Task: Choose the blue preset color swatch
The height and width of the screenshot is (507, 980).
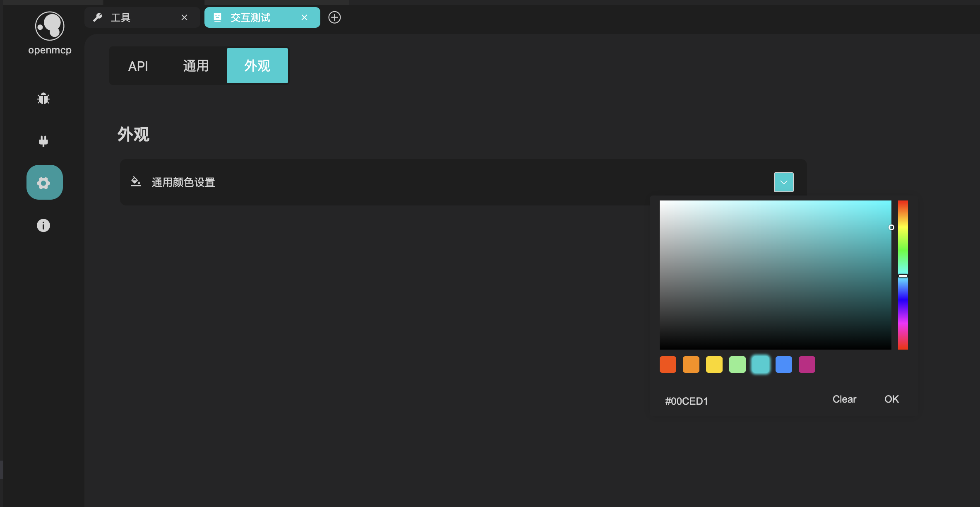Action: [783, 365]
